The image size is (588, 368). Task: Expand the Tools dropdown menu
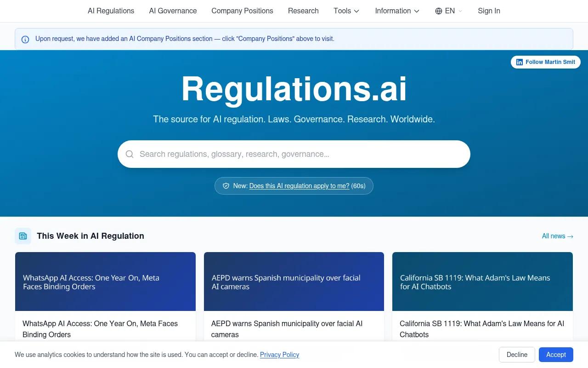[346, 11]
